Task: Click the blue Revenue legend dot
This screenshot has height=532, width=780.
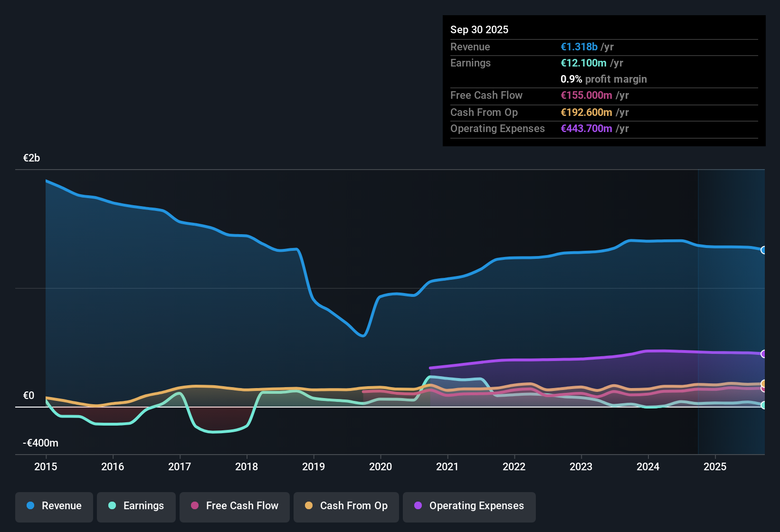Action: 30,506
